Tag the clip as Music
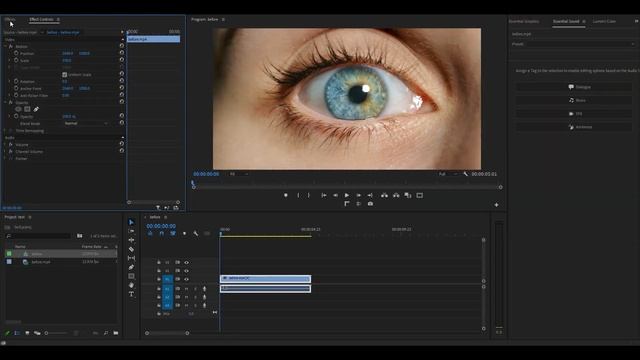640x360 pixels. click(x=573, y=100)
